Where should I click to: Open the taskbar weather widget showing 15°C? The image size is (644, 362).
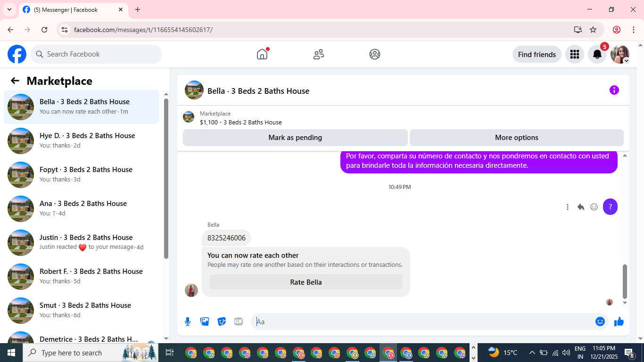tap(503, 353)
